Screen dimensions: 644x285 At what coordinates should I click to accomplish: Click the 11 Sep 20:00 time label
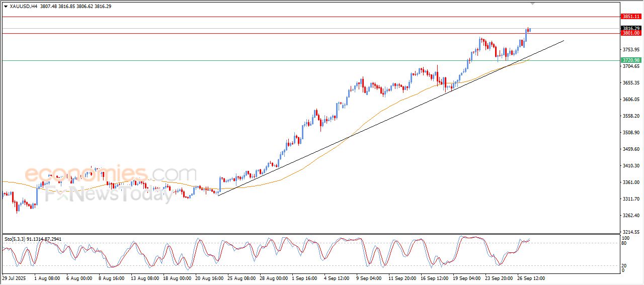pos(403,277)
